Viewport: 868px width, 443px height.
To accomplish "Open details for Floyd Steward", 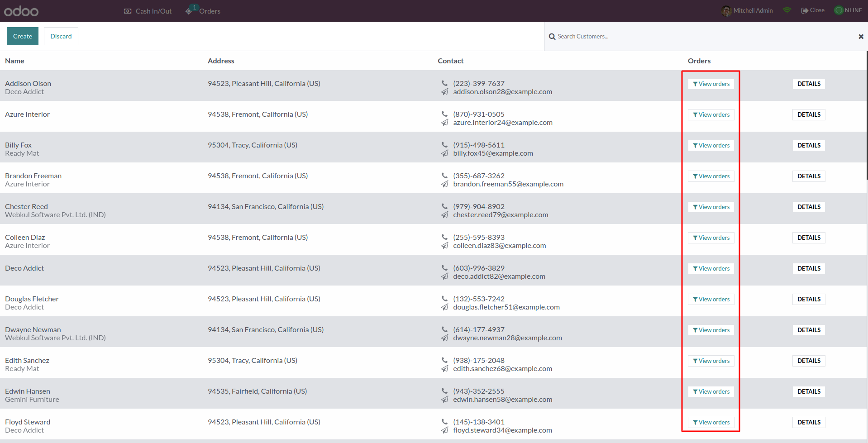I will point(809,422).
